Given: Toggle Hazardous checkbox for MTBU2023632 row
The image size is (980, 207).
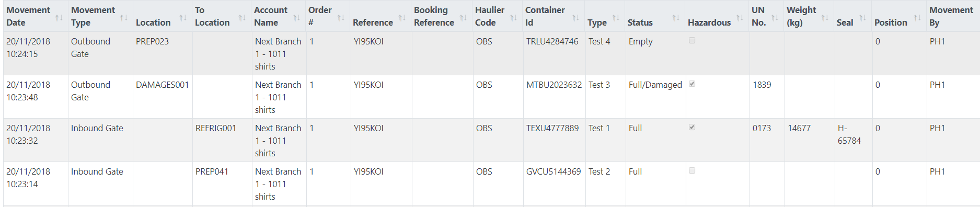Looking at the screenshot, I should 692,84.
